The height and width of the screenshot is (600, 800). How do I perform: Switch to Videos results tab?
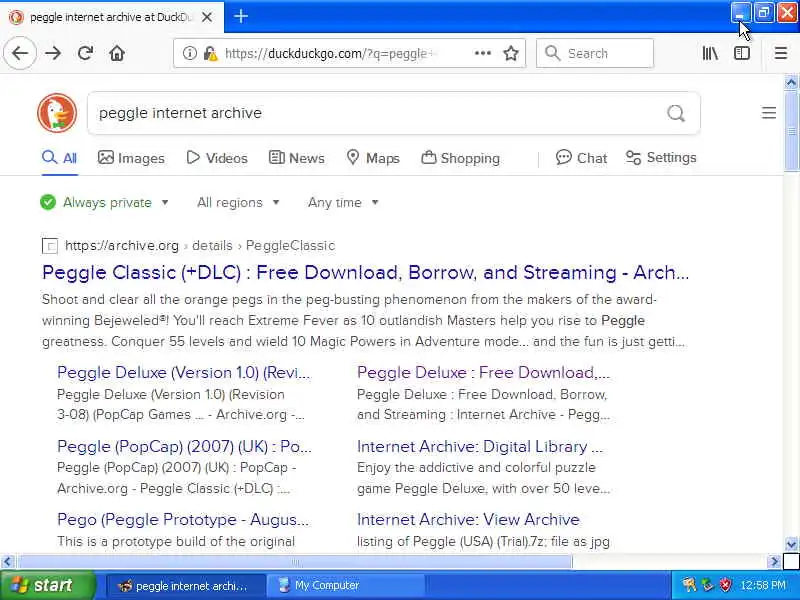[217, 158]
